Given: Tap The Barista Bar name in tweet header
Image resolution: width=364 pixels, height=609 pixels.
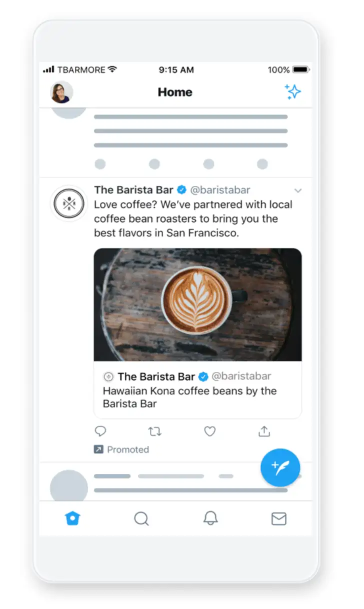Looking at the screenshot, I should (x=133, y=190).
